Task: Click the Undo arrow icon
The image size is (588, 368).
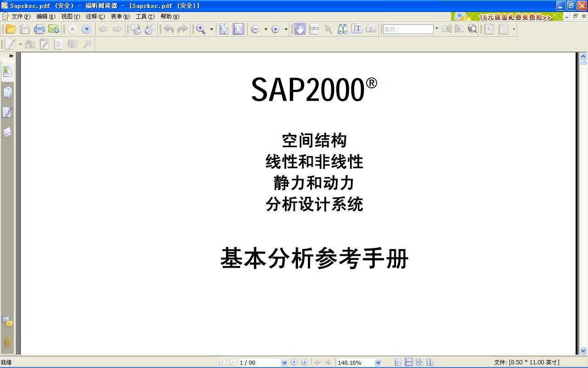Action: [x=169, y=29]
